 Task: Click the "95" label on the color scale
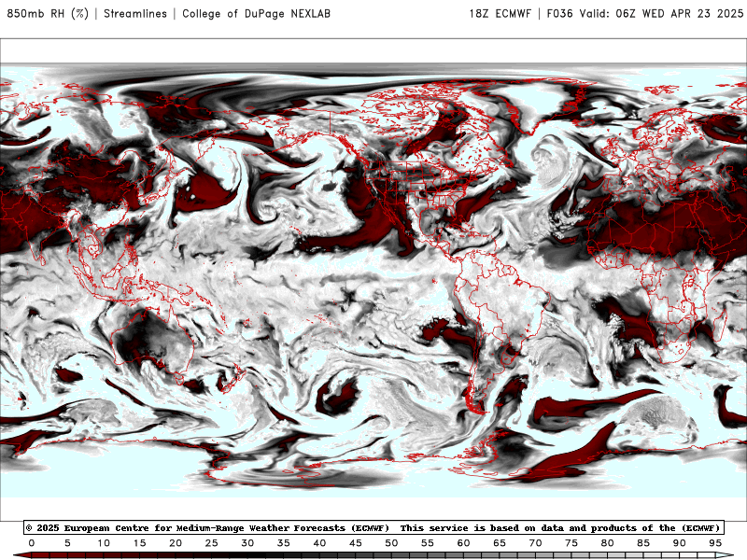pos(715,543)
